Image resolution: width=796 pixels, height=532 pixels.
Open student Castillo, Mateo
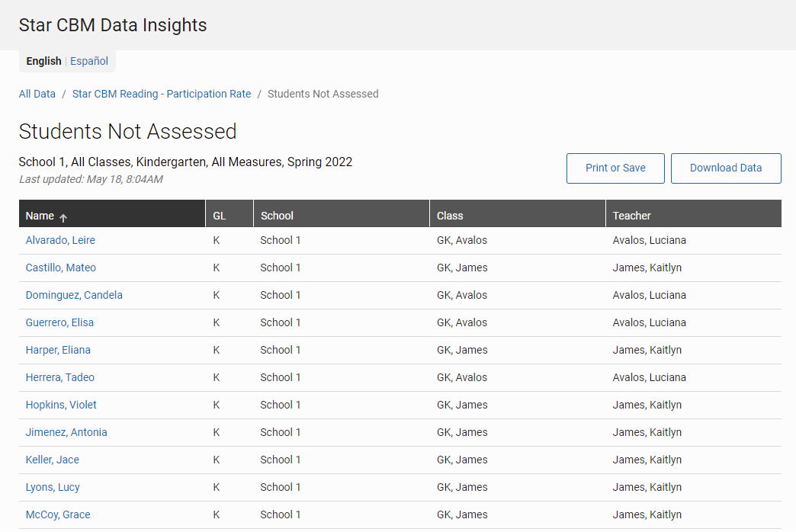(x=61, y=268)
